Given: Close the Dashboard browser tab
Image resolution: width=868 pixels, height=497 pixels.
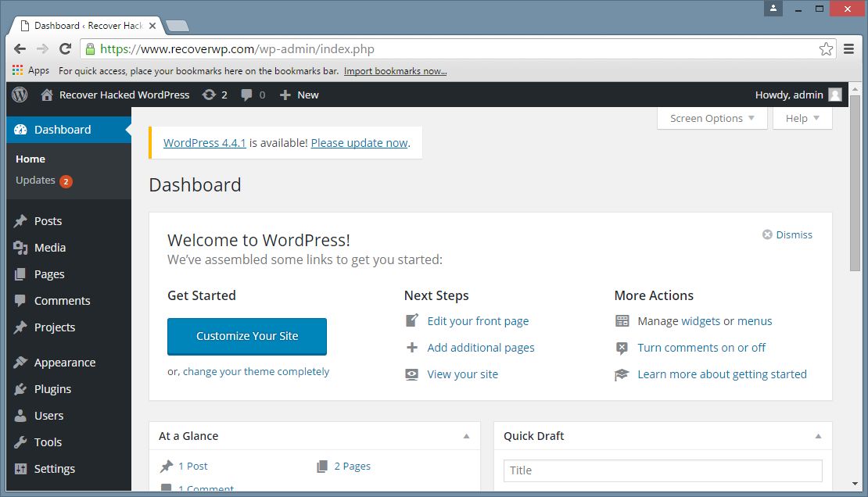Looking at the screenshot, I should pos(152,26).
